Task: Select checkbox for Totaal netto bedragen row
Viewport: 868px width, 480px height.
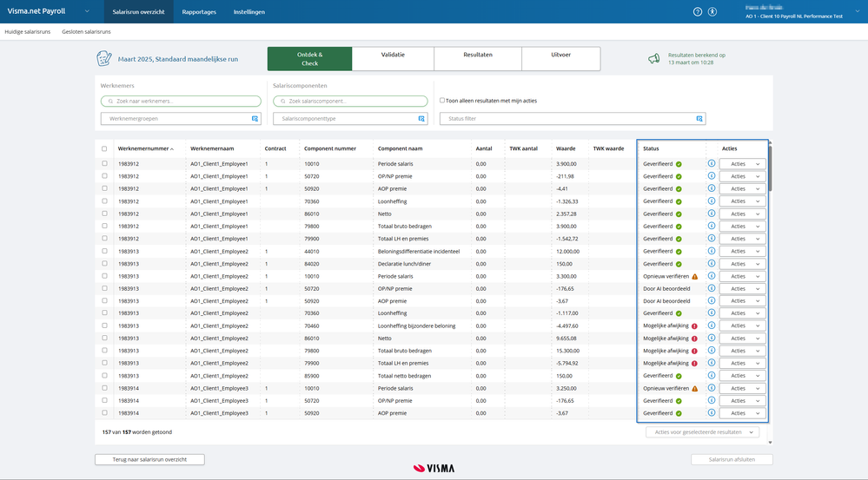Action: click(104, 376)
